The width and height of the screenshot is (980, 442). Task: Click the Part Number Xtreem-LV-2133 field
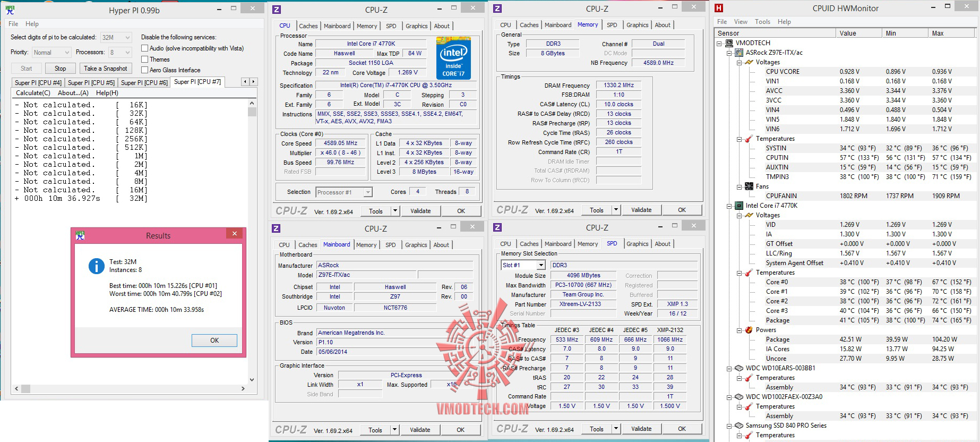tap(583, 304)
